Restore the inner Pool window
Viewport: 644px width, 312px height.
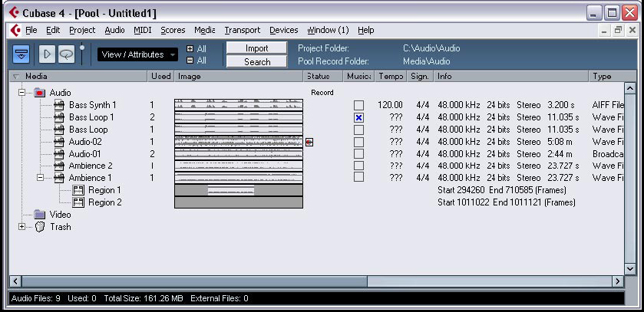click(x=618, y=30)
